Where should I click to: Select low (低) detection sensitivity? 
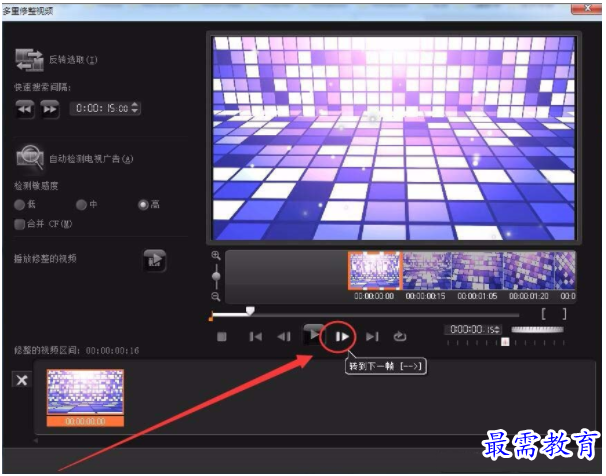(19, 204)
